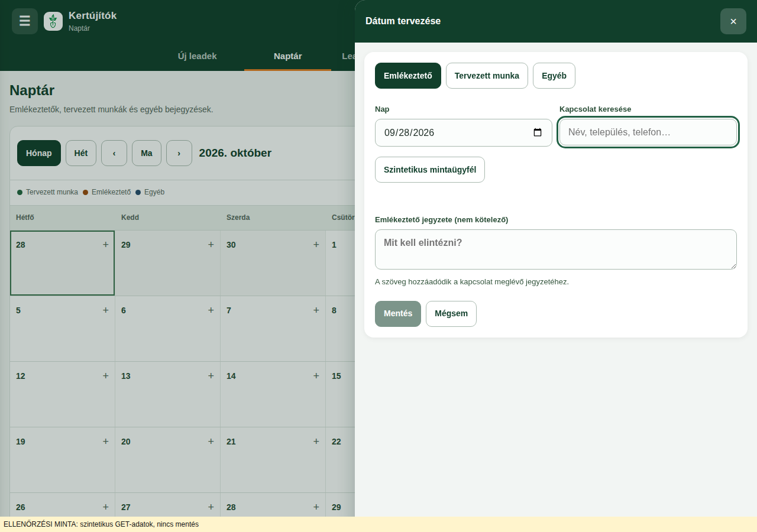Click the plus icon on day 21

(x=316, y=441)
